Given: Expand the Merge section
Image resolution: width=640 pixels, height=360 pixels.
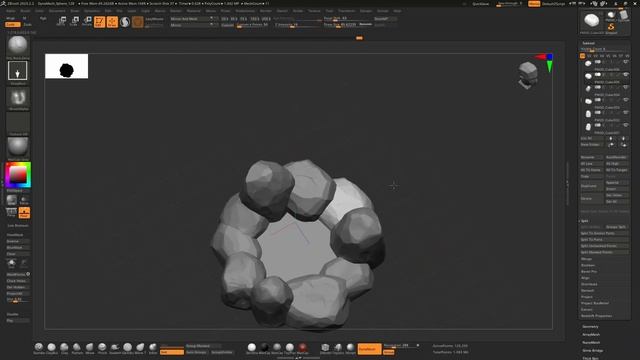Looking at the screenshot, I should (x=587, y=259).
